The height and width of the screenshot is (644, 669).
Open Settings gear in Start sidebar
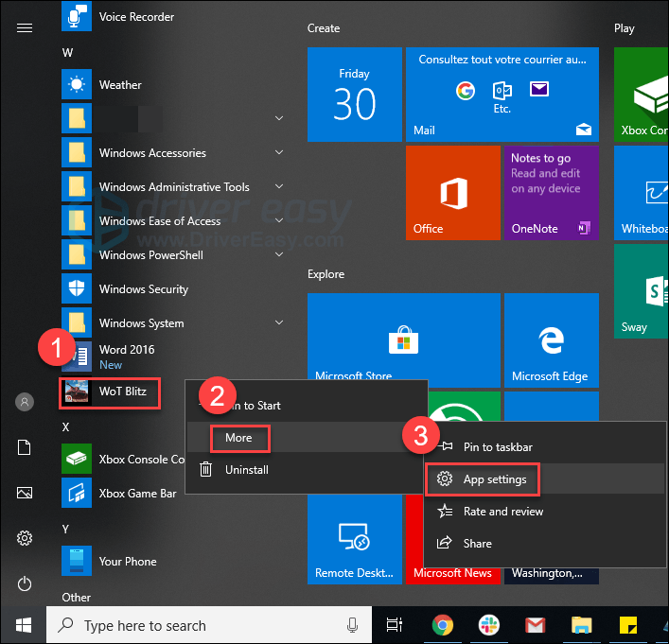tap(25, 538)
